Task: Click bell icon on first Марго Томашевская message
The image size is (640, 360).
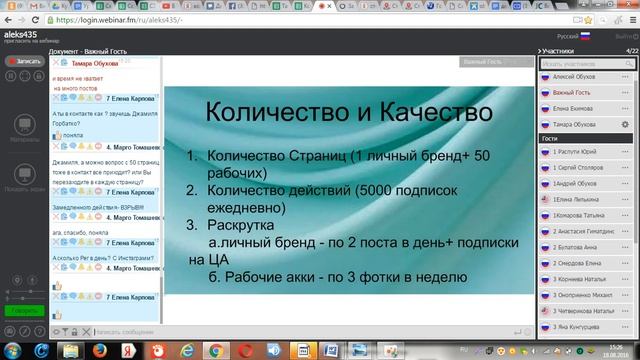Action: 81,147
